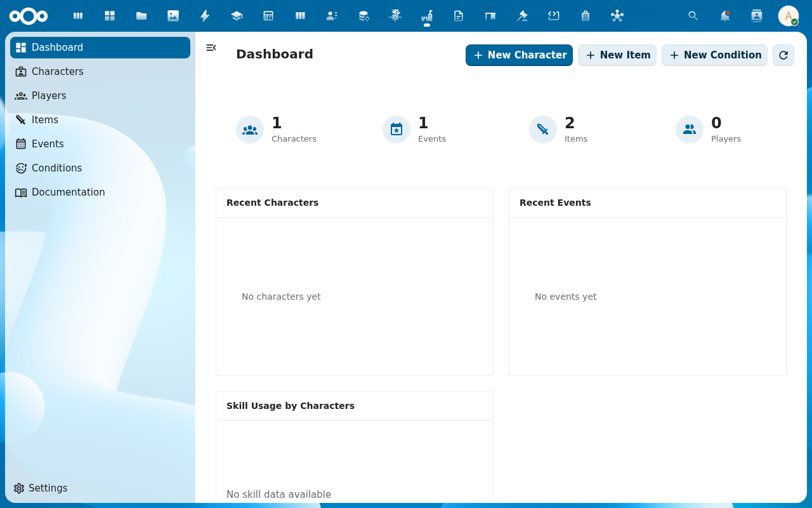
Task: Collapse the navigation sidebar toggle
Action: [211, 48]
